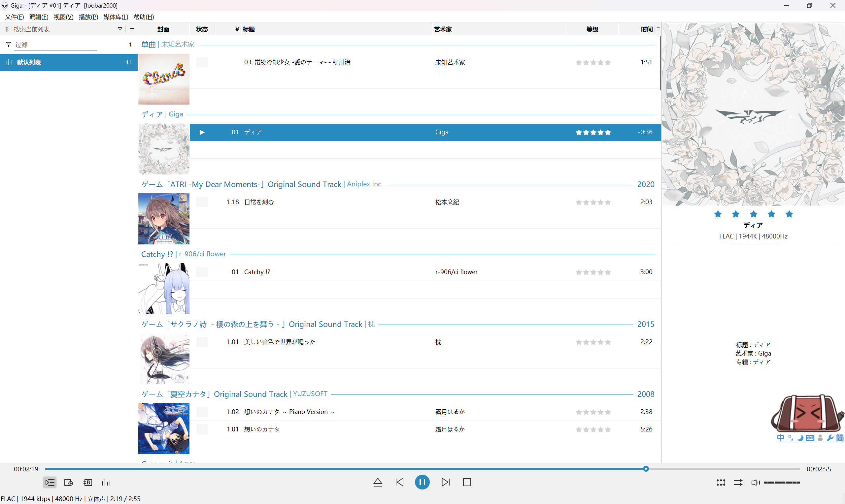Open the equalizer/DSP settings icon

[x=721, y=482]
